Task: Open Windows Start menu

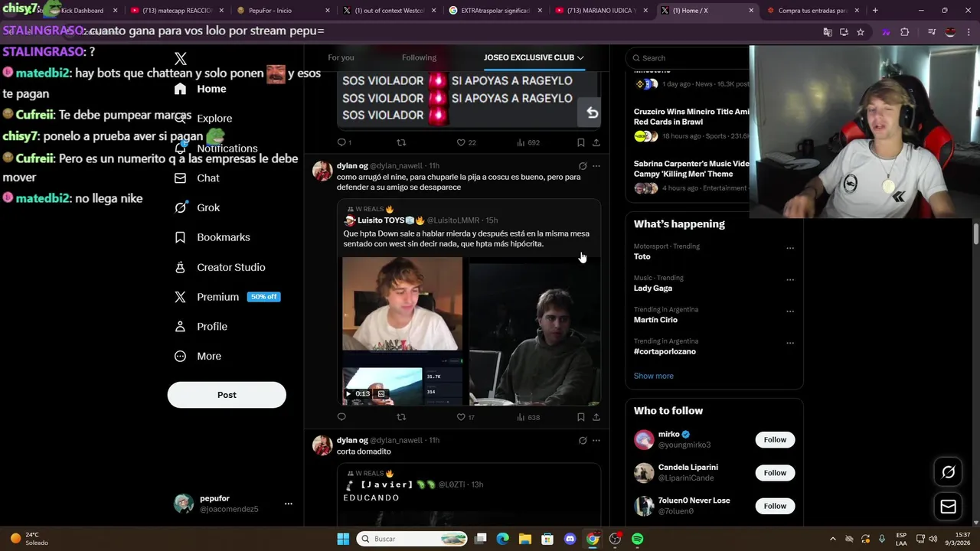Action: tap(343, 539)
